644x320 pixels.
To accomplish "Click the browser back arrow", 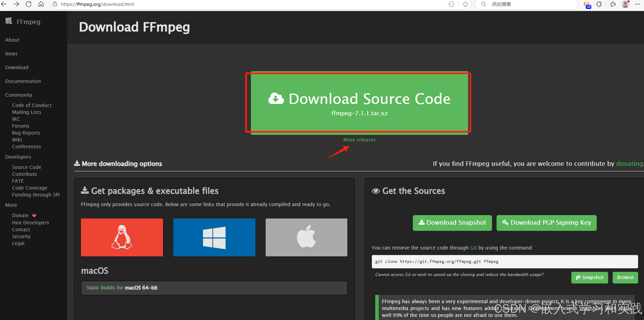I will pos(3,4).
